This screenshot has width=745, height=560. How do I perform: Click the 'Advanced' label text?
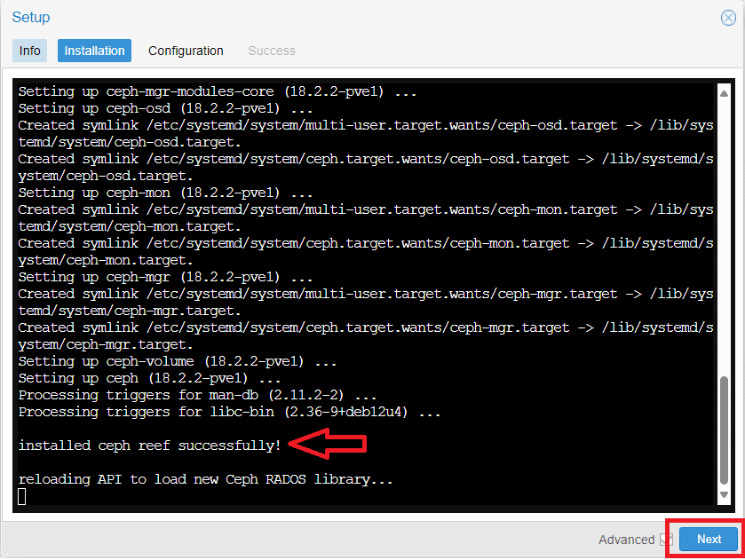(626, 540)
